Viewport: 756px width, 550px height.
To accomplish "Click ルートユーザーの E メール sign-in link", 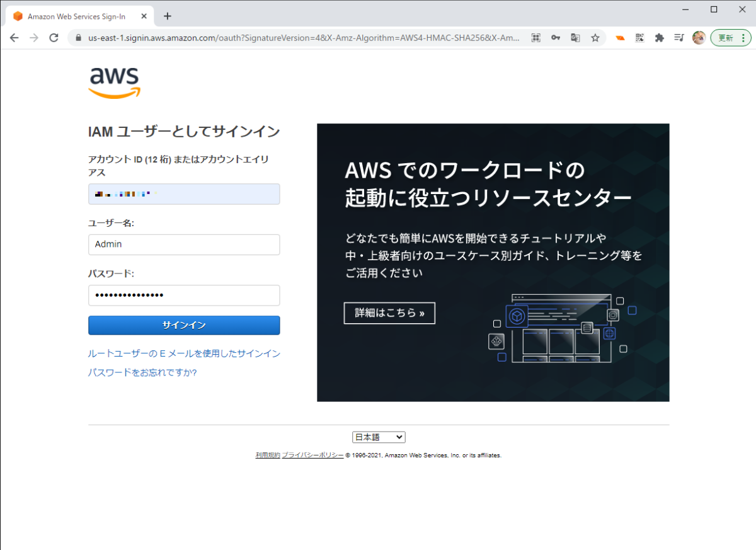I will 184,354.
